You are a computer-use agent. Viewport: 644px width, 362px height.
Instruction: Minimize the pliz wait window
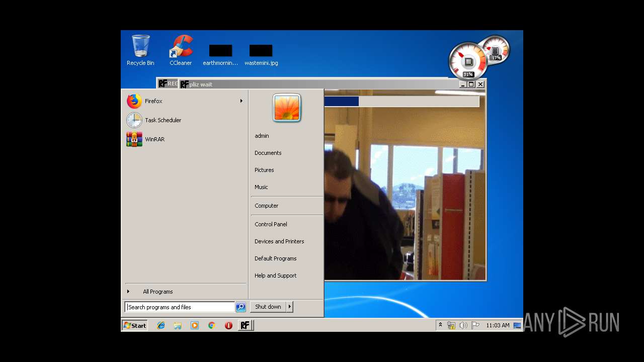tap(463, 84)
